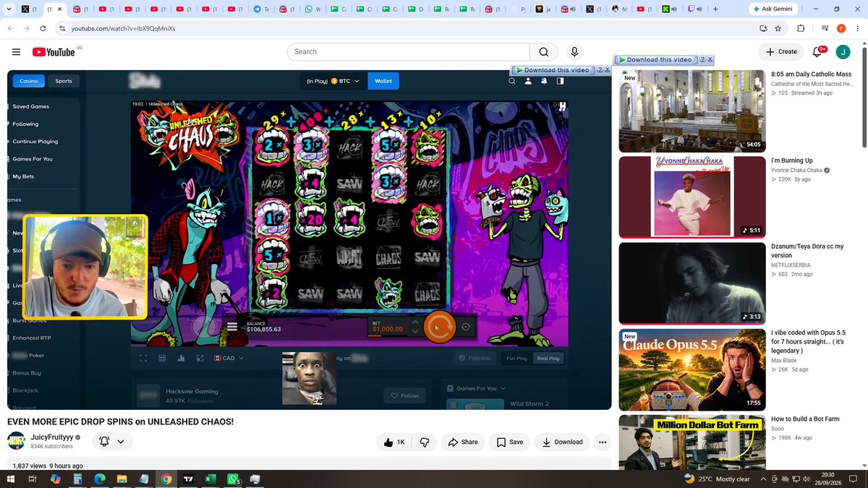Open Microsoft Edge from the taskbar
The image size is (868, 488).
(99, 479)
